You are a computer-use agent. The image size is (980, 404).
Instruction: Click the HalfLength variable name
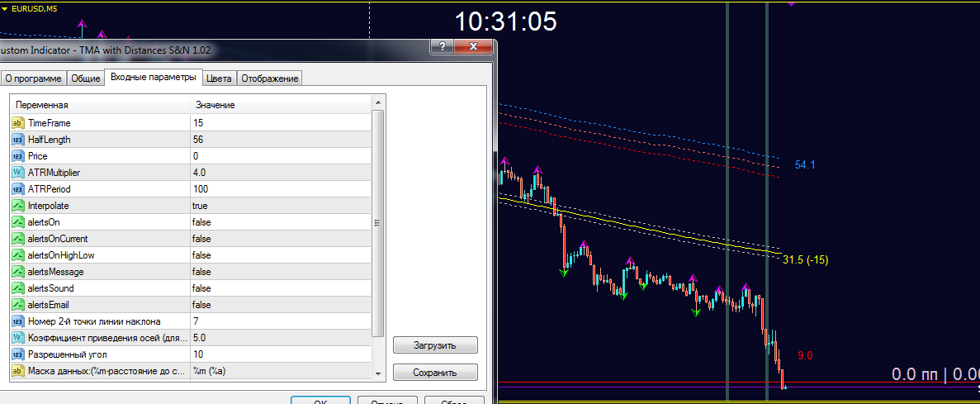pos(50,140)
